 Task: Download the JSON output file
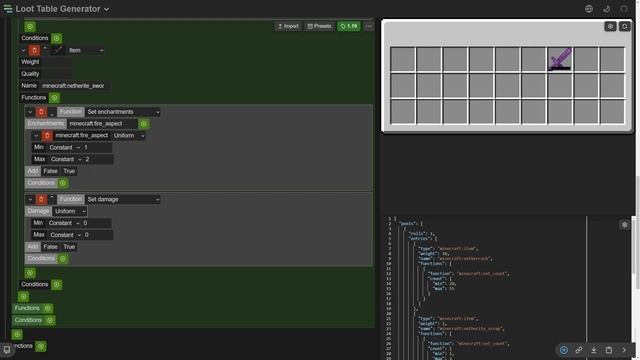click(x=594, y=350)
